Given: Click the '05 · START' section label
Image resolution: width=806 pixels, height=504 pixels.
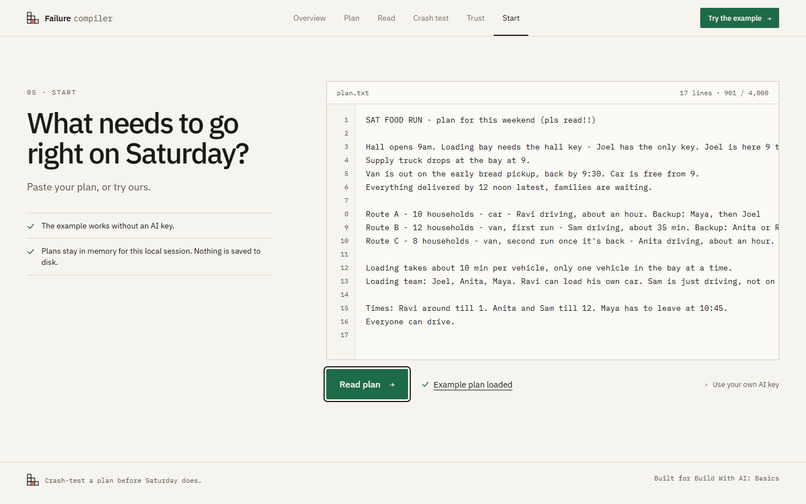Looking at the screenshot, I should click(x=51, y=93).
